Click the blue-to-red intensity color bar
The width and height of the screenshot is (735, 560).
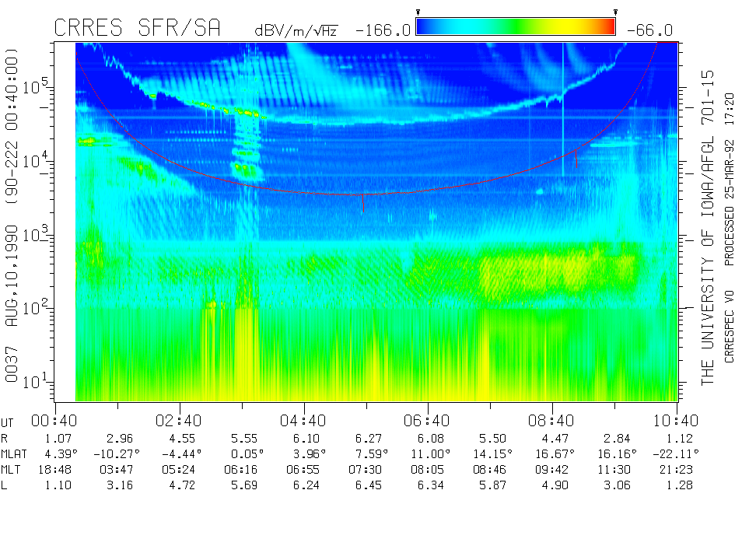point(516,27)
